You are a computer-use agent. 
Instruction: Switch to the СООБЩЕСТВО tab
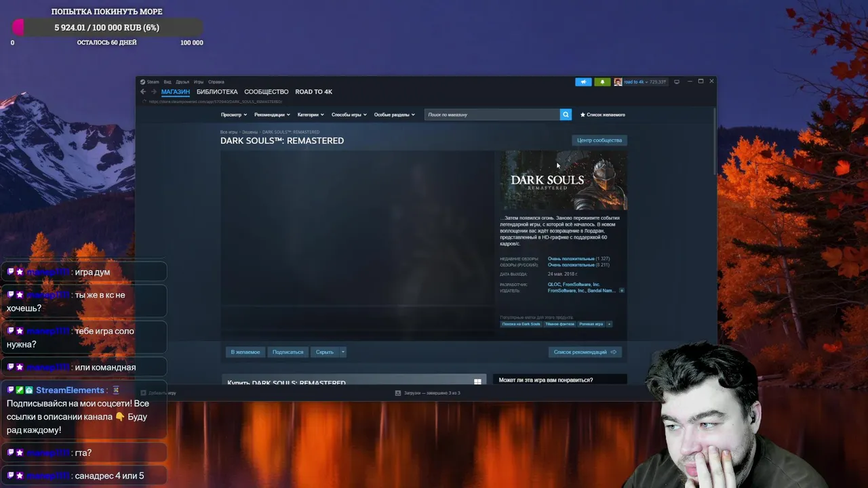(267, 91)
